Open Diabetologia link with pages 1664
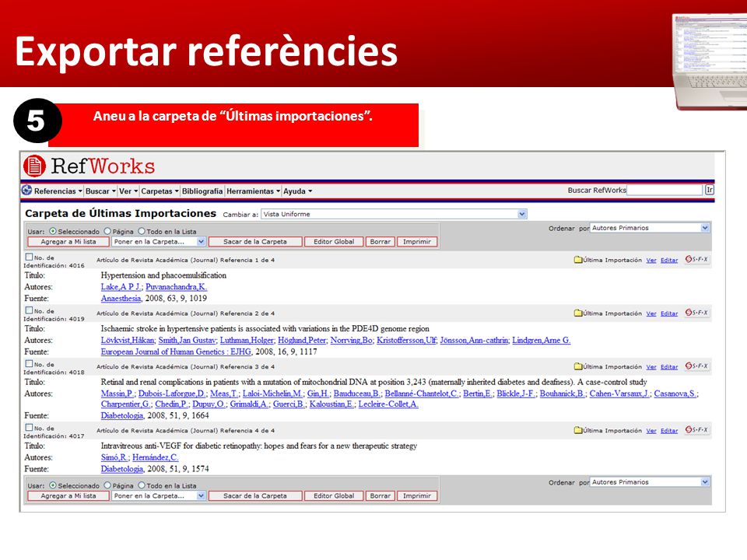This screenshot has width=747, height=560. tap(122, 415)
